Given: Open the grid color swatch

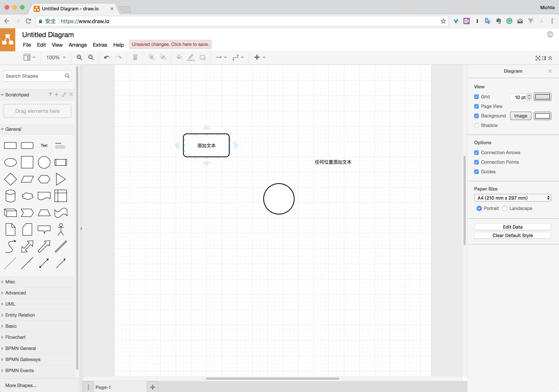Looking at the screenshot, I should click(542, 97).
